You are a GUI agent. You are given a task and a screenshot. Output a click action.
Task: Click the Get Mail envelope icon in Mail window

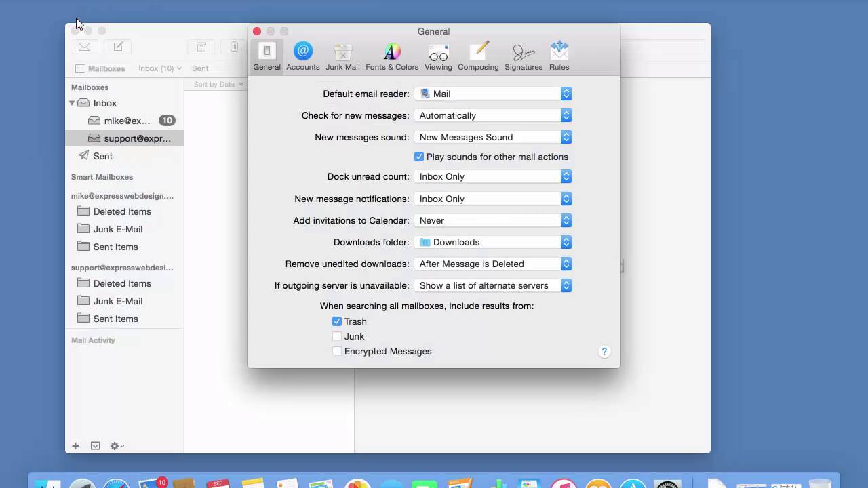pos(84,47)
